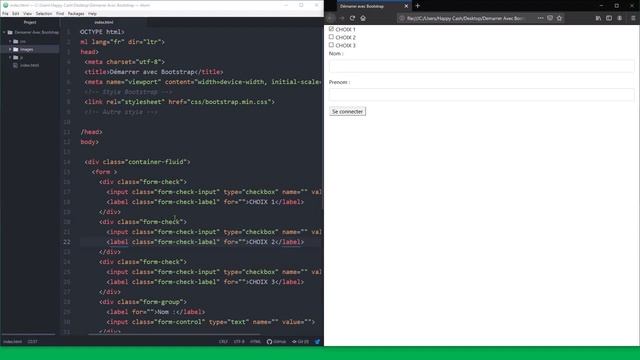Open the Find menu in Atom
This screenshot has height=360, width=640.
pos(60,13)
